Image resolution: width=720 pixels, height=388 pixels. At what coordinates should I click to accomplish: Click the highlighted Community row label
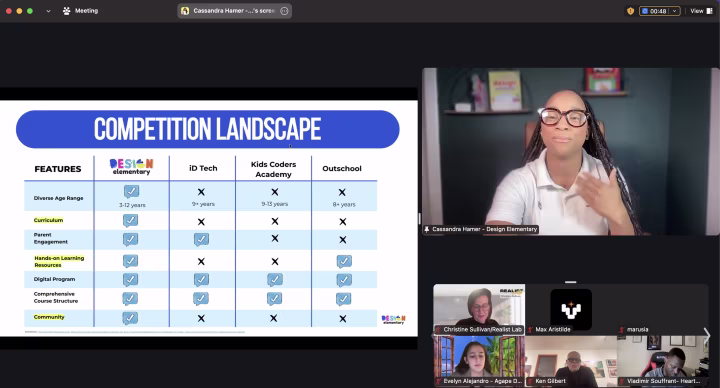point(49,317)
